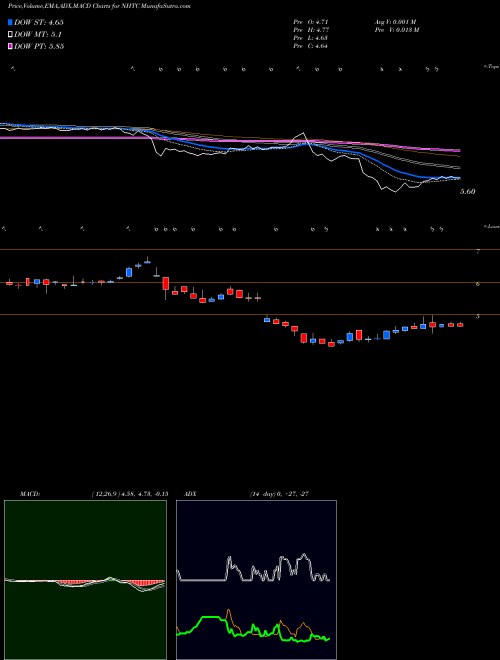This screenshot has height=660, width=500.
Task: Click the 'Pre V: 0.013 M' volume text
Action: [x=396, y=30]
